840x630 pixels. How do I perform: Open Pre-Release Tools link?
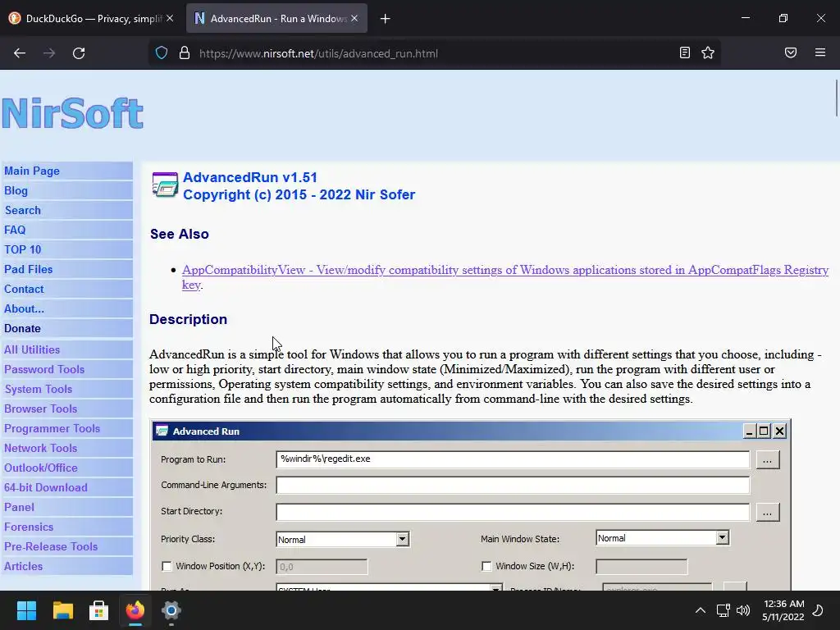tap(51, 547)
